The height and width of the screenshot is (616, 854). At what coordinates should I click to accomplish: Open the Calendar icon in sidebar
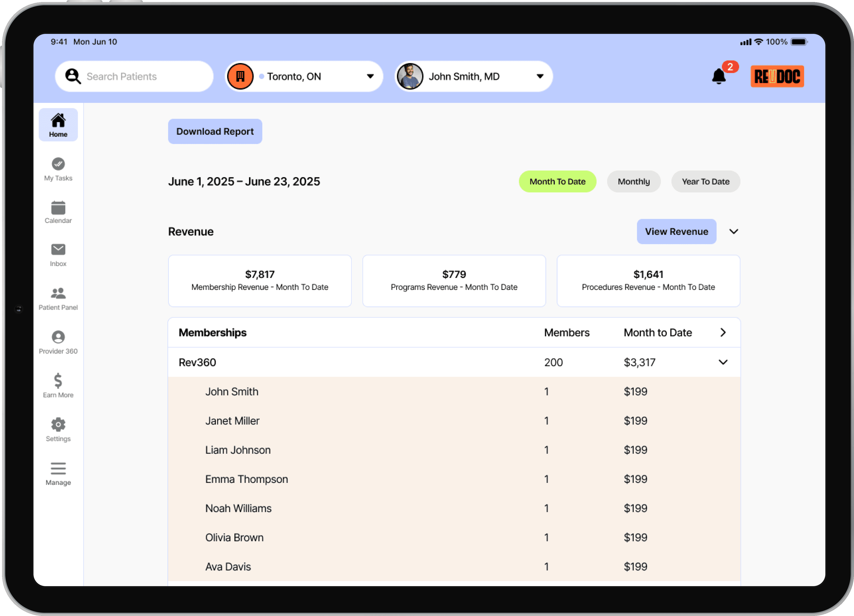[58, 208]
